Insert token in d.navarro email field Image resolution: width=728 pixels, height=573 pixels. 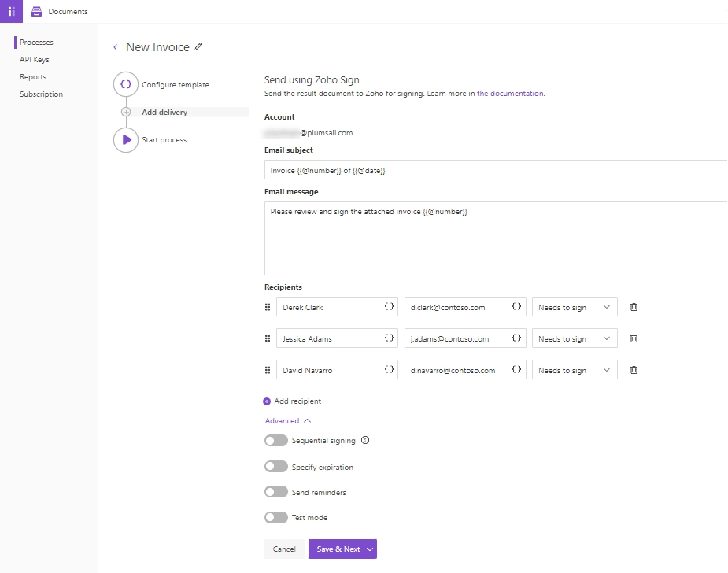coord(516,370)
